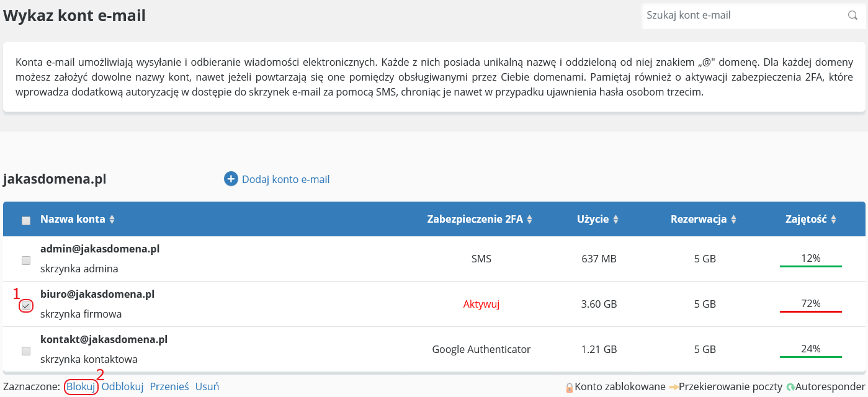Click Przenieś link
The height and width of the screenshot is (397, 868).
(169, 386)
